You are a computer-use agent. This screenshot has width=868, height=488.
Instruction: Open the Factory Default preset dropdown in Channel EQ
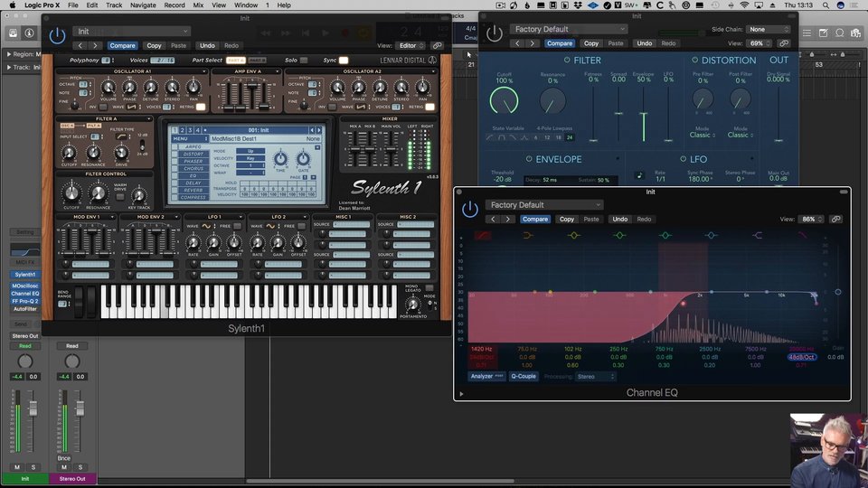point(544,205)
